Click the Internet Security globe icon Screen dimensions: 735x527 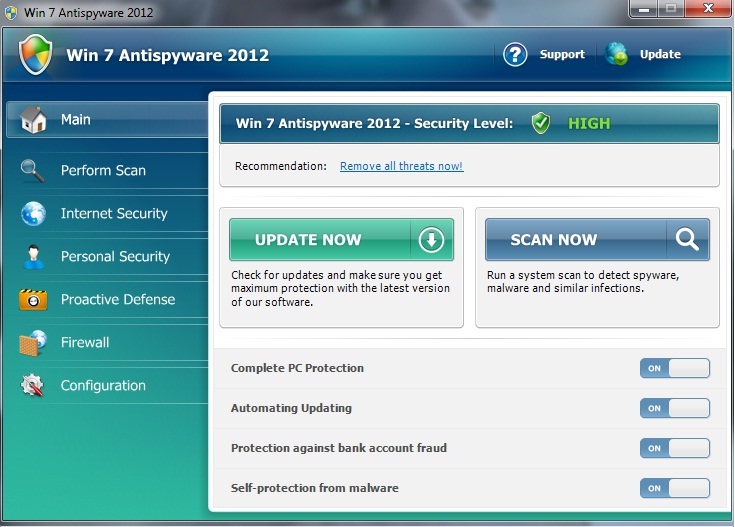point(33,214)
